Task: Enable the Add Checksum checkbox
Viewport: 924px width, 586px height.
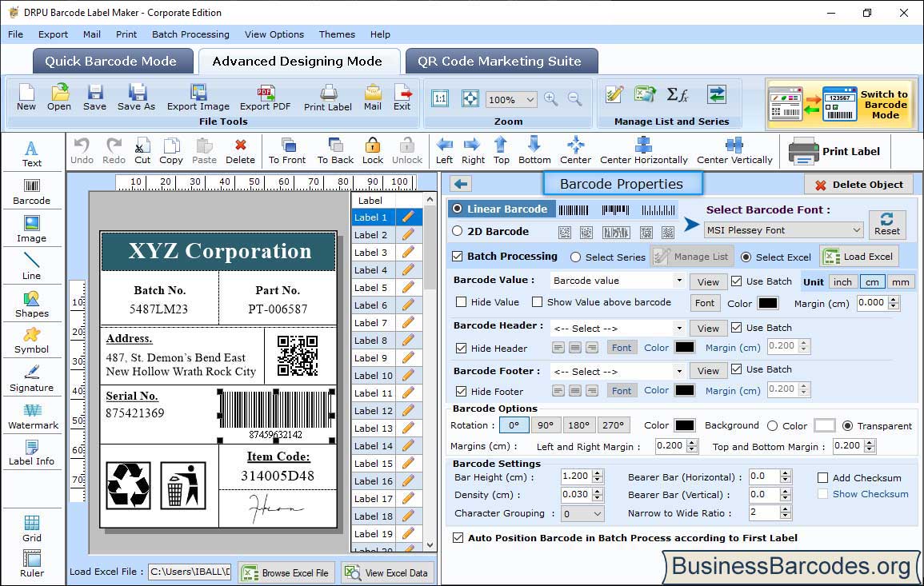Action: (822, 477)
